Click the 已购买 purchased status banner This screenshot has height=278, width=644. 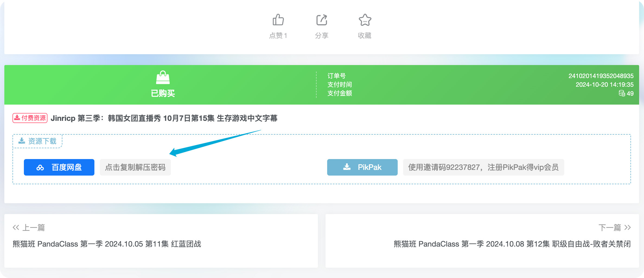point(163,93)
